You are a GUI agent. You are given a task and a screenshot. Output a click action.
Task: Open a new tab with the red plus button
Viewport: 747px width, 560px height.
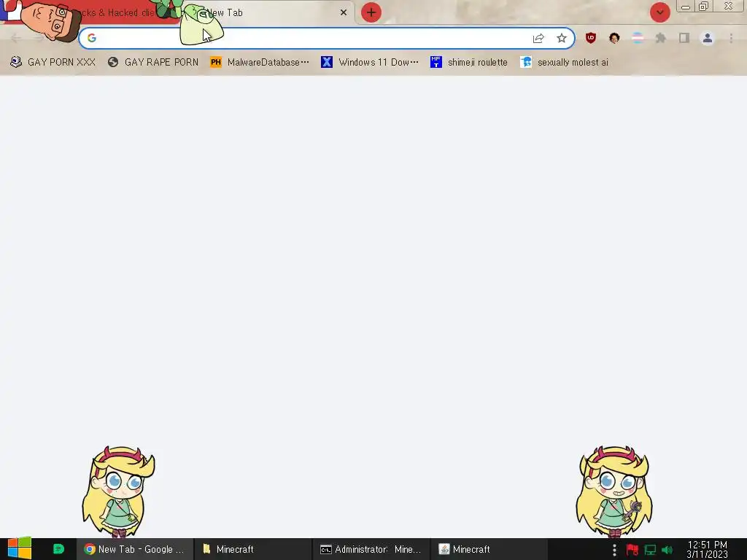coord(371,12)
